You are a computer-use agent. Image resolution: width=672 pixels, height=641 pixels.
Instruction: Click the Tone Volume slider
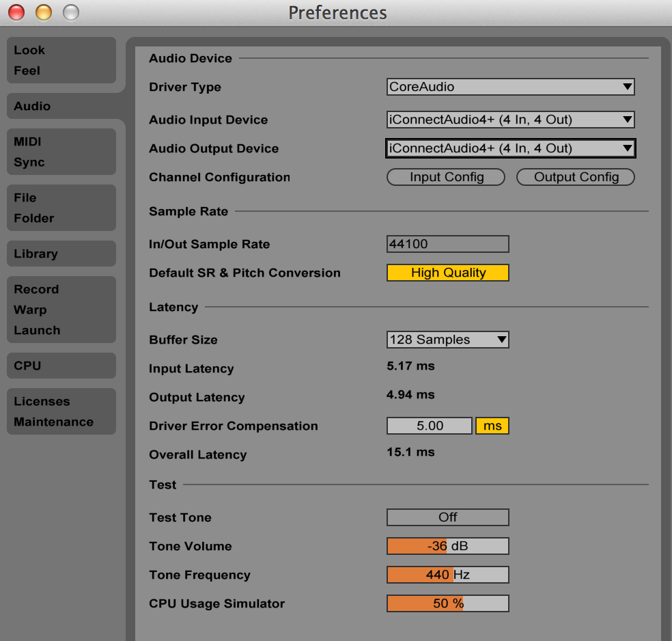(x=447, y=546)
